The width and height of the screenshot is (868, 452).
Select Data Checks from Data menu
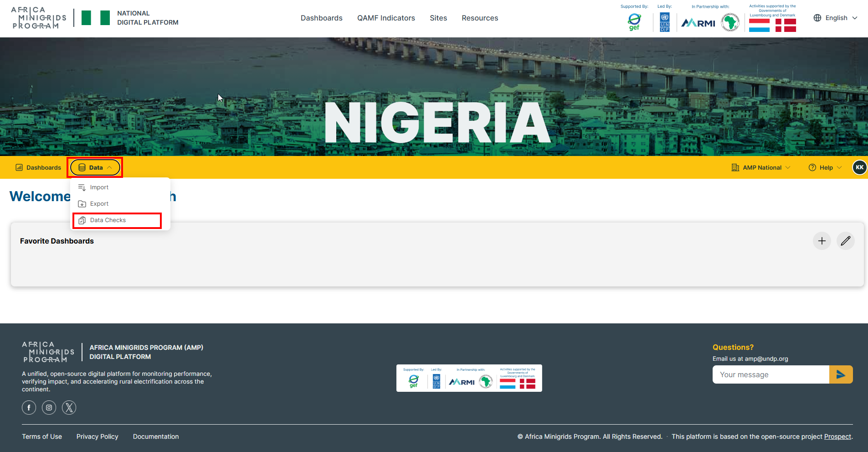[120, 220]
